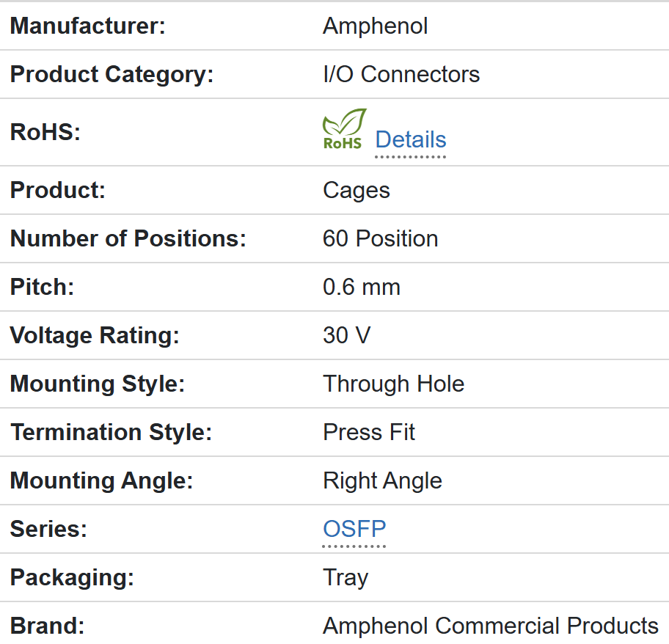669x644 pixels.
Task: Select the Amphenol manufacturer value
Action: coord(375,26)
